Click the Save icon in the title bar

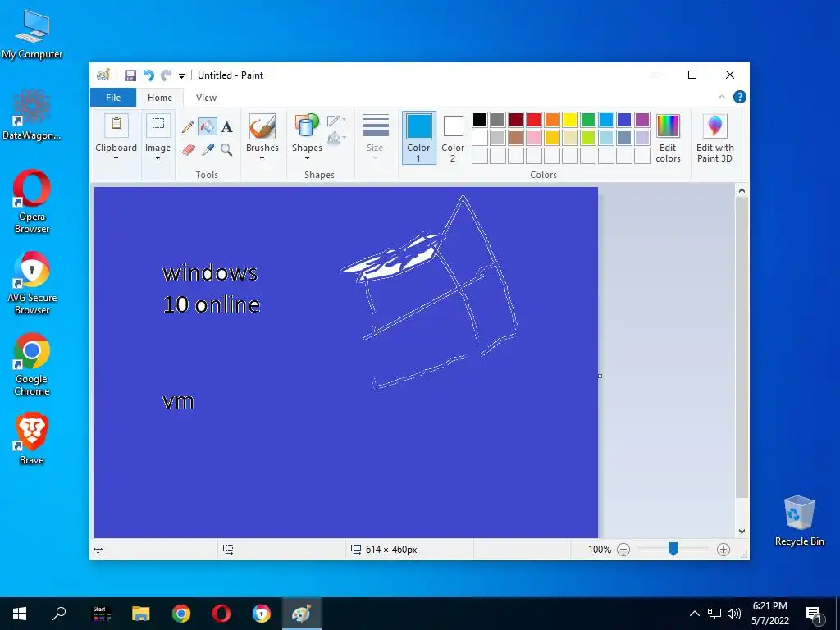pos(130,75)
